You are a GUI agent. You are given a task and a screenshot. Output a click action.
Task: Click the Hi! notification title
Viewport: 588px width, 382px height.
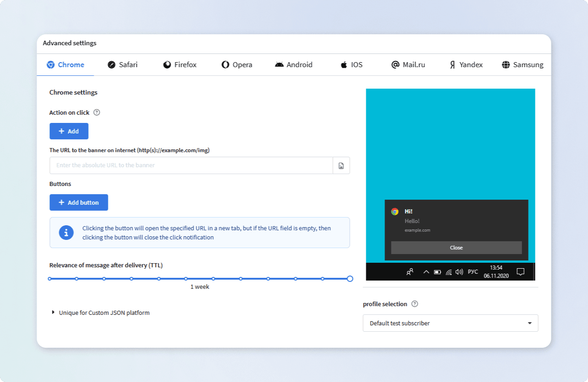click(409, 212)
